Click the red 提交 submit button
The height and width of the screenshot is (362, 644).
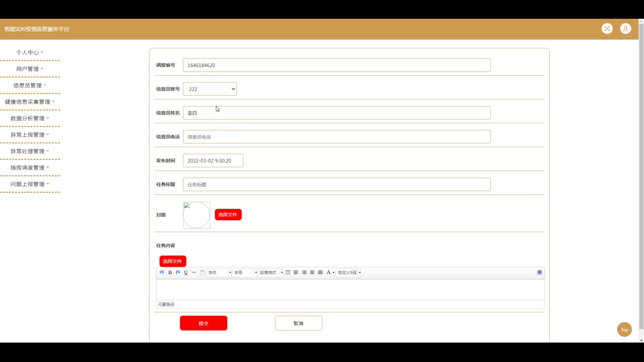click(204, 323)
